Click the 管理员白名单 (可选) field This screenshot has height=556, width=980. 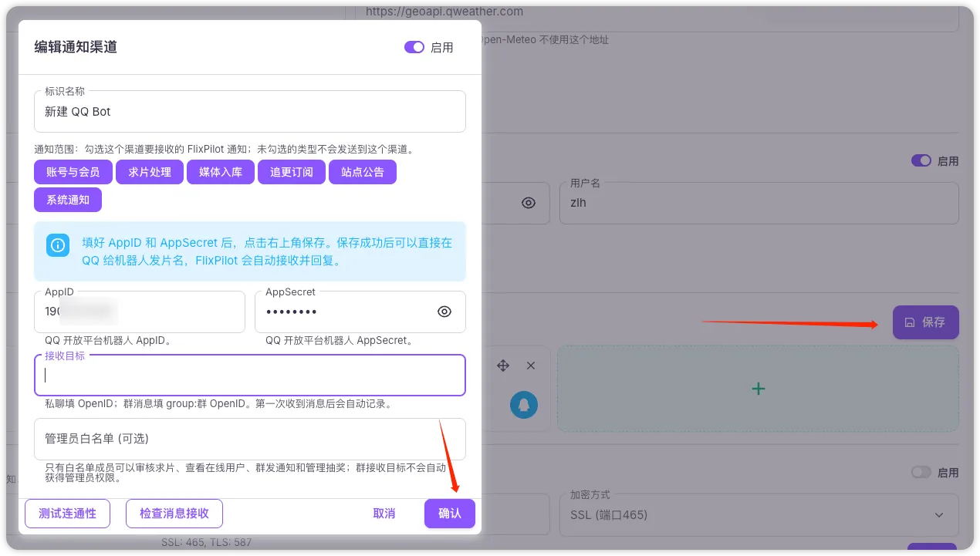[x=250, y=439]
